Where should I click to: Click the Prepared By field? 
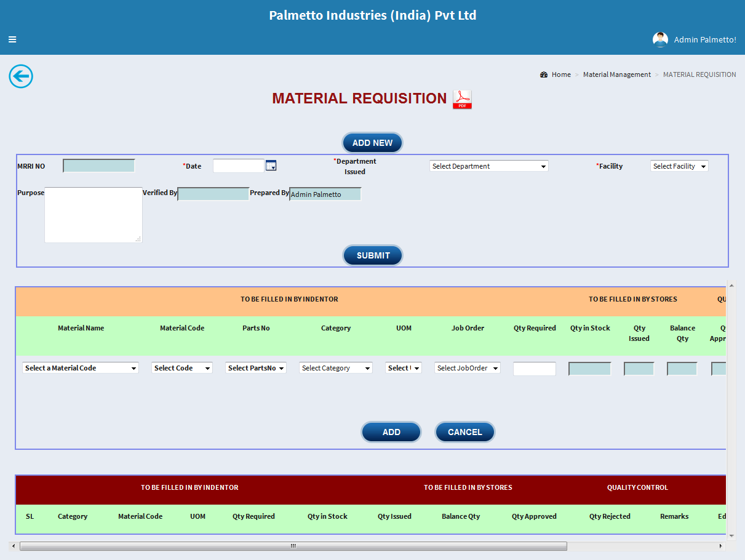pyautogui.click(x=325, y=194)
